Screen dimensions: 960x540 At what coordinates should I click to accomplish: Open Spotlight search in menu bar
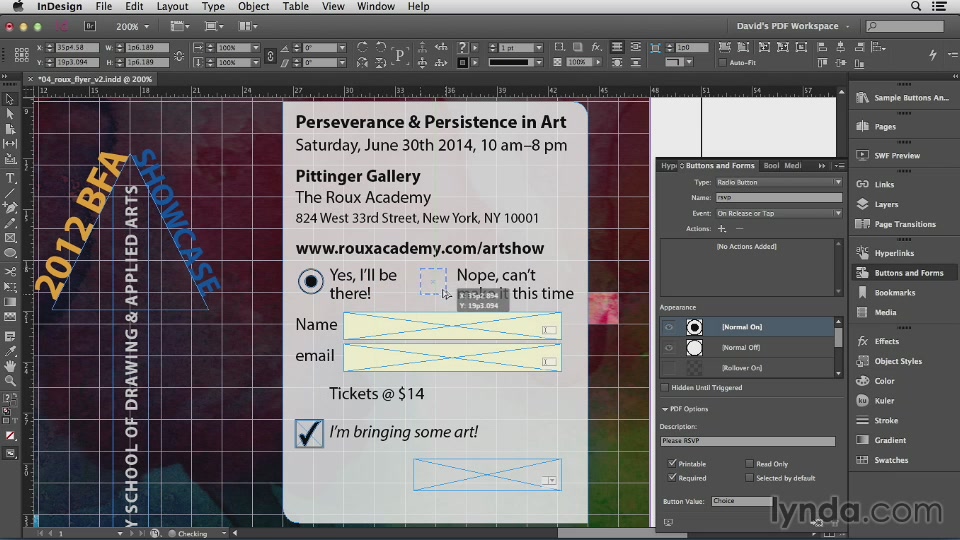(x=915, y=6)
